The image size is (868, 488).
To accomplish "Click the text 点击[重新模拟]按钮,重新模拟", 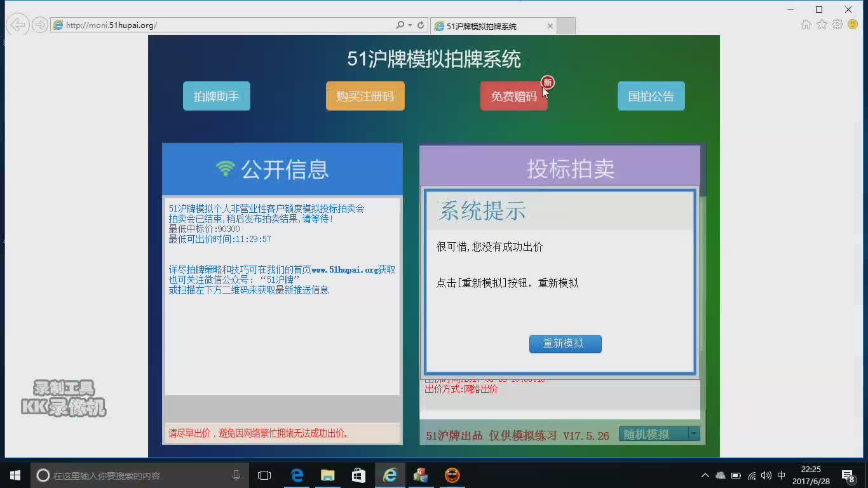I will 508,283.
